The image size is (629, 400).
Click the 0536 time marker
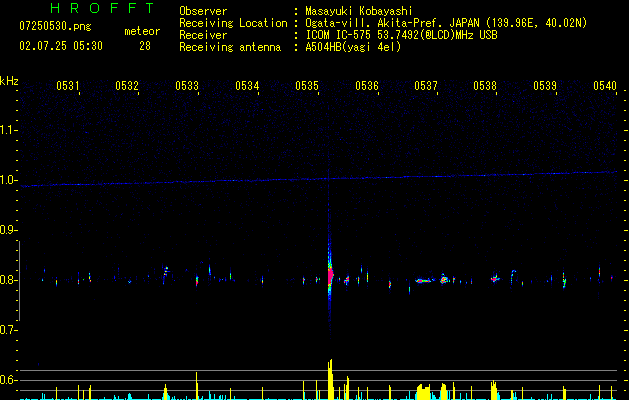tap(367, 85)
